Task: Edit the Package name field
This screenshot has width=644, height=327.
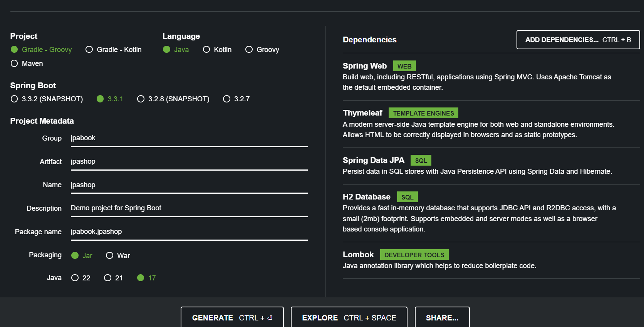Action: click(189, 232)
